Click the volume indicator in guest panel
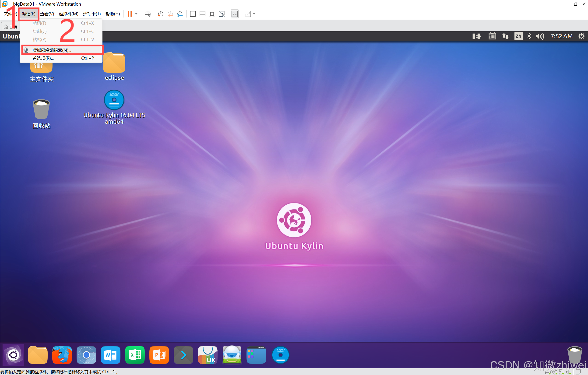The image size is (588, 375). point(540,36)
